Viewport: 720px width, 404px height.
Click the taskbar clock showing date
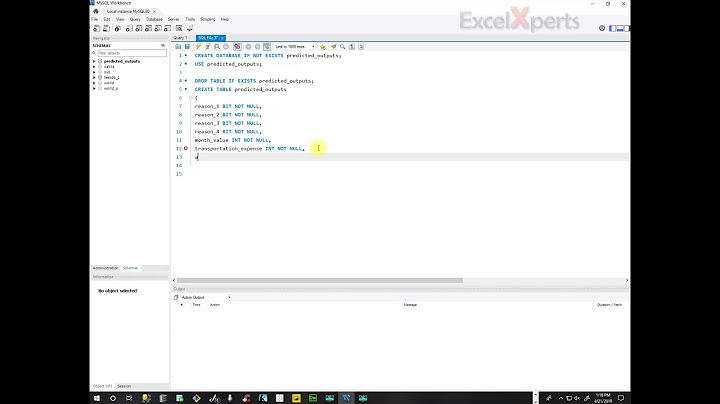(x=603, y=398)
